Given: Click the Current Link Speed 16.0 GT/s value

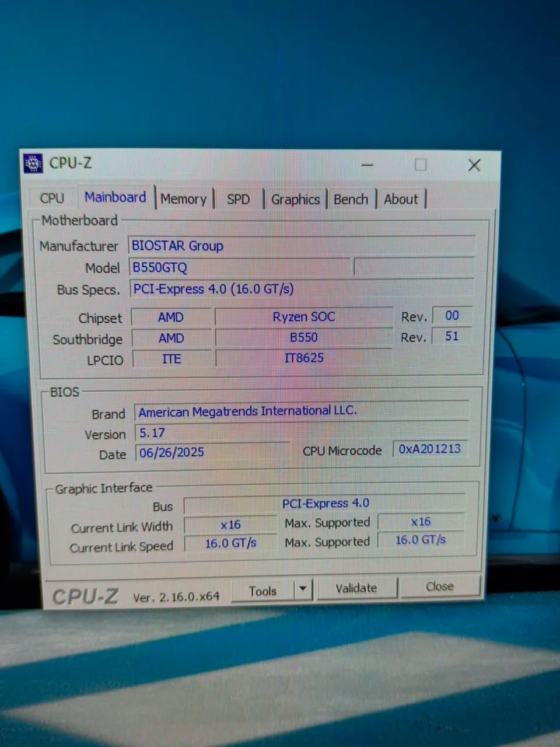Looking at the screenshot, I should (x=230, y=543).
